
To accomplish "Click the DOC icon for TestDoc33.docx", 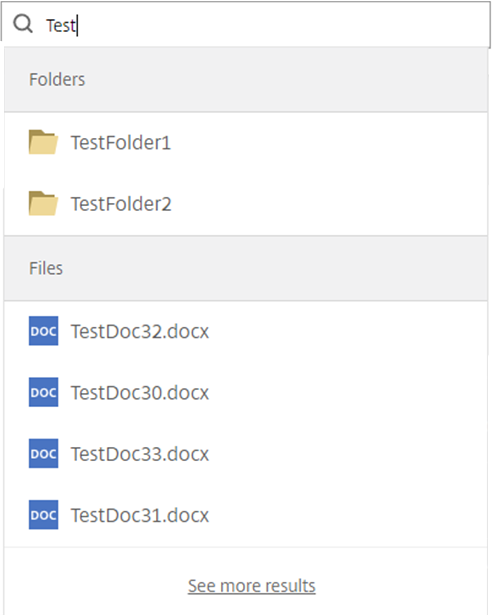I will (44, 453).
